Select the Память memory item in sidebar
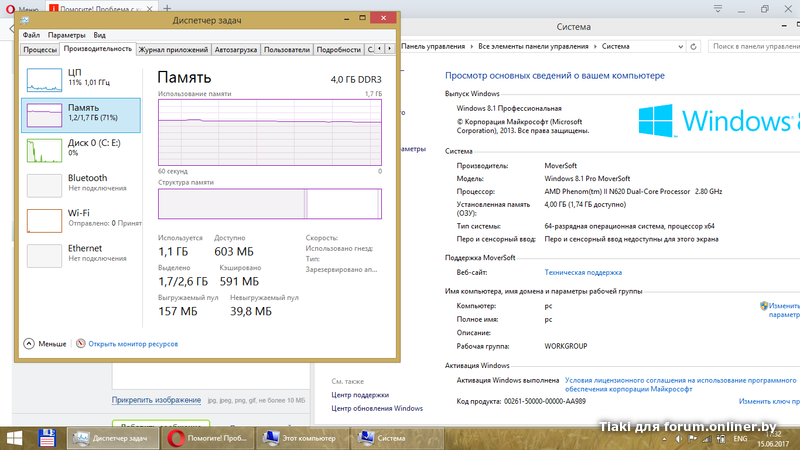The height and width of the screenshot is (450, 800). click(81, 115)
